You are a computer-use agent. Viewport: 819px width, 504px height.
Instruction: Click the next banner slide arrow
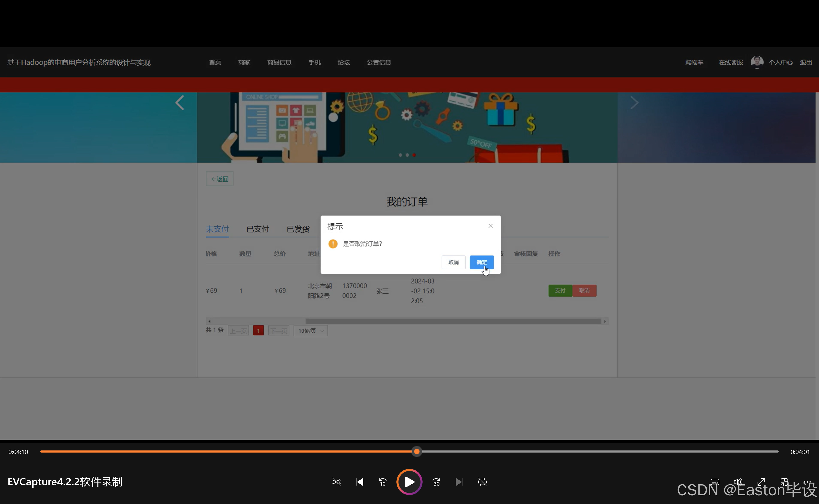[x=634, y=103]
